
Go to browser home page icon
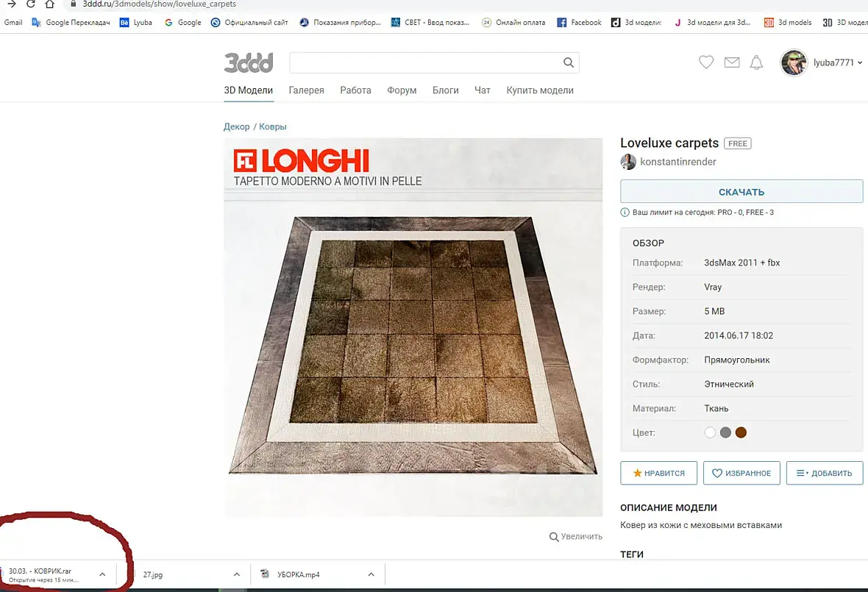tap(50, 4)
